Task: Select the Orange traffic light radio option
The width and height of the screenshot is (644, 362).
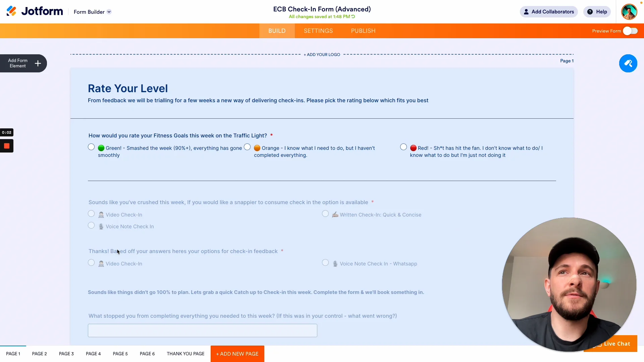Action: (x=247, y=147)
